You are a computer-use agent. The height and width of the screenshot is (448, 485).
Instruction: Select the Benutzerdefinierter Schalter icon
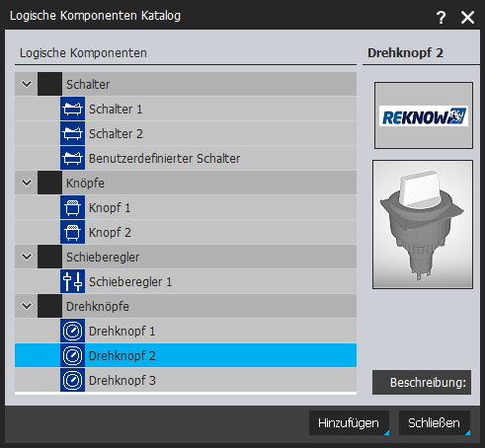[72, 158]
